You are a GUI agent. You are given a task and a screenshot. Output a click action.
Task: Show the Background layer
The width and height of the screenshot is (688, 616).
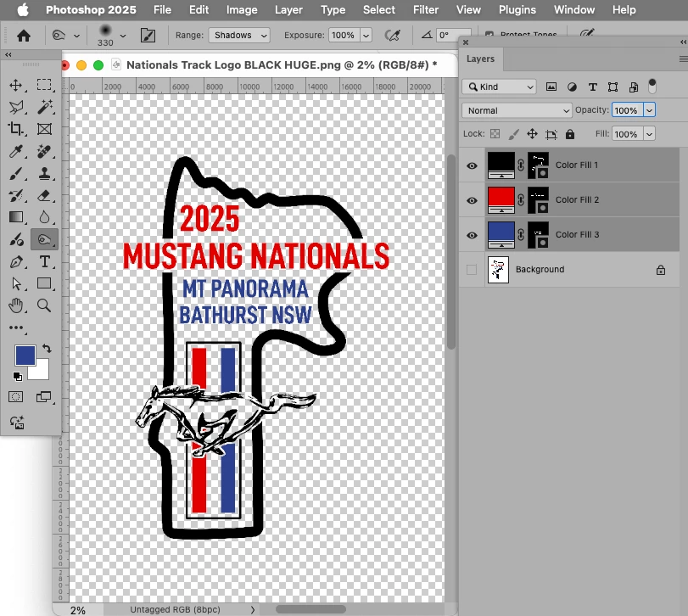472,269
